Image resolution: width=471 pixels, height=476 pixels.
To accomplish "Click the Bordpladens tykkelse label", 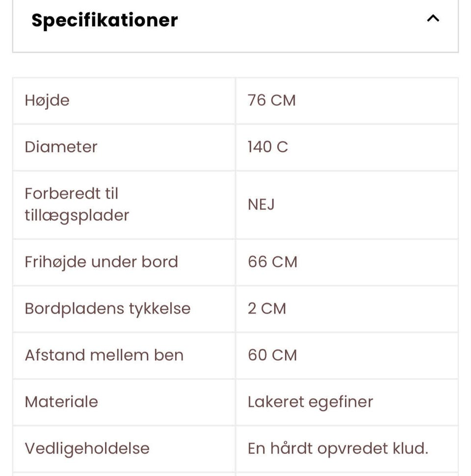I will (x=107, y=309).
